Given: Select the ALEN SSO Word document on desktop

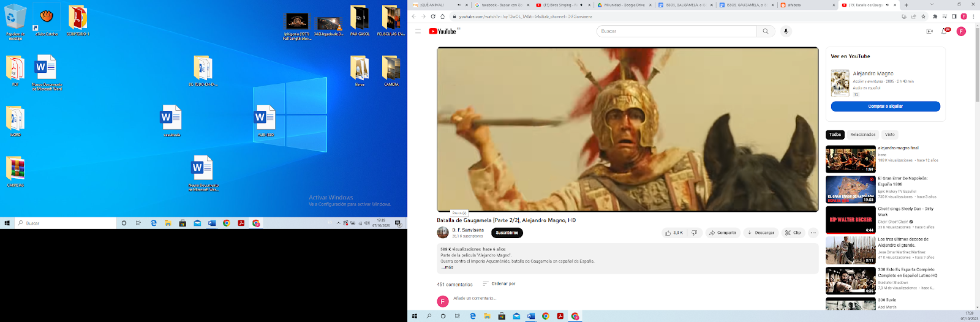Looking at the screenshot, I should point(265,121).
